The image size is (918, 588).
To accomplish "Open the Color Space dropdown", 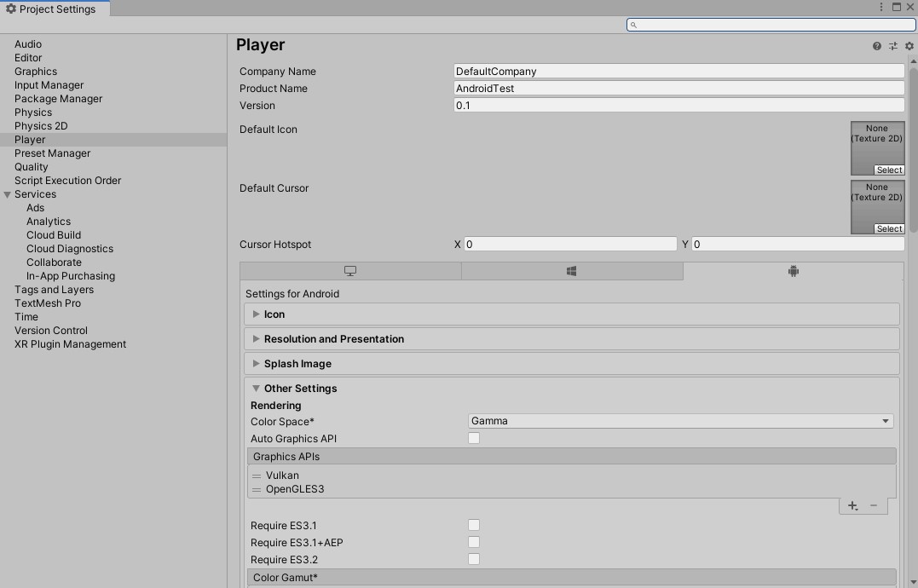I will click(x=680, y=421).
